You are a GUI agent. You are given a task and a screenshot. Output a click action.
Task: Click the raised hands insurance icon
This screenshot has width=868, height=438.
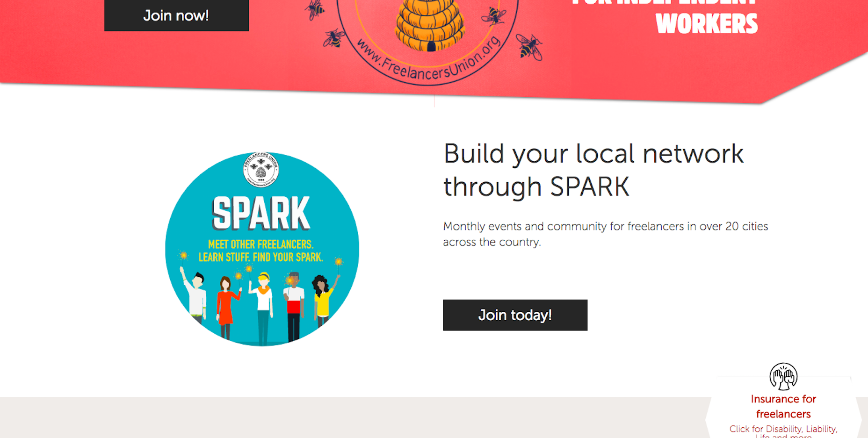(x=783, y=376)
